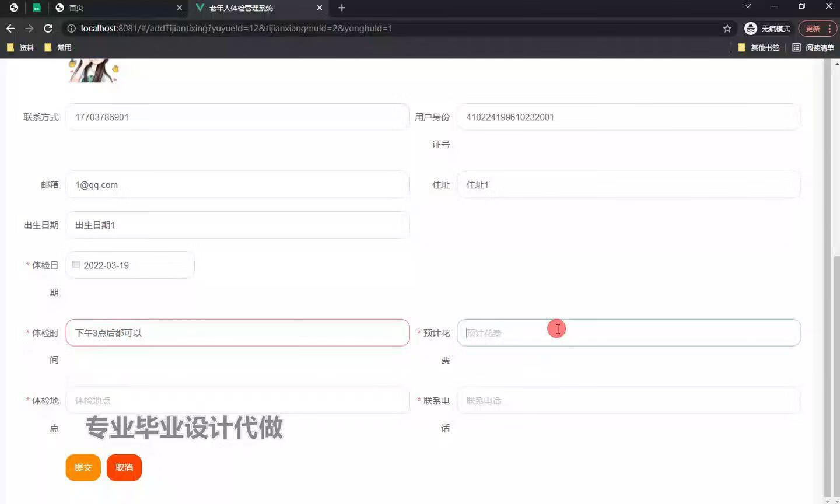Screen dimensions: 840x504
Task: Close the 首页 tab
Action: click(179, 8)
